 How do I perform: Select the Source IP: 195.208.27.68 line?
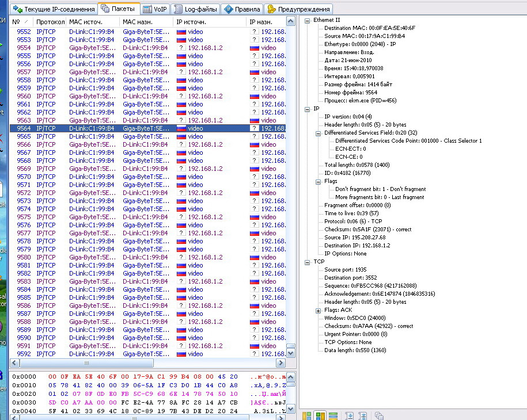point(355,238)
